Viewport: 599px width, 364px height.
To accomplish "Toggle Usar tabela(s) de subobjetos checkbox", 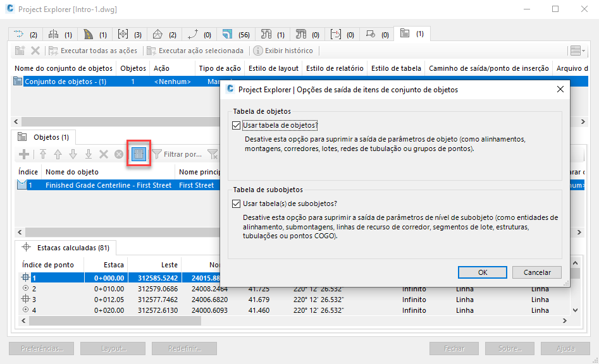I will (236, 203).
